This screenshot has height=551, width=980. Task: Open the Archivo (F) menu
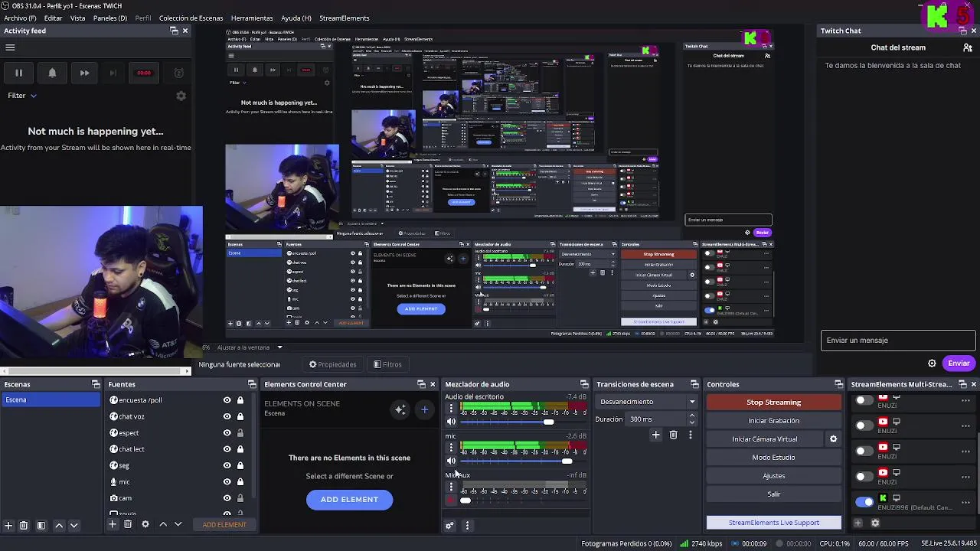20,18
